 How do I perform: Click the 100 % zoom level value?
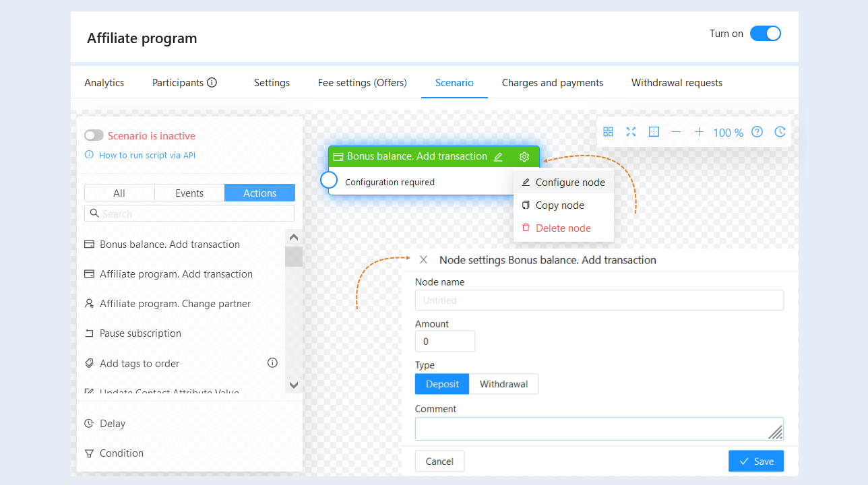(728, 133)
